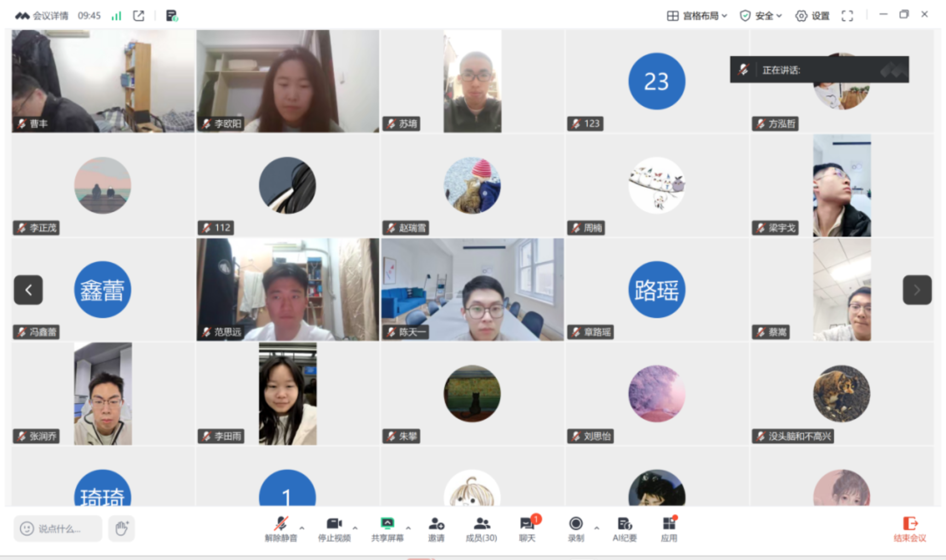Go to next page of participants
The height and width of the screenshot is (560, 946).
(917, 290)
